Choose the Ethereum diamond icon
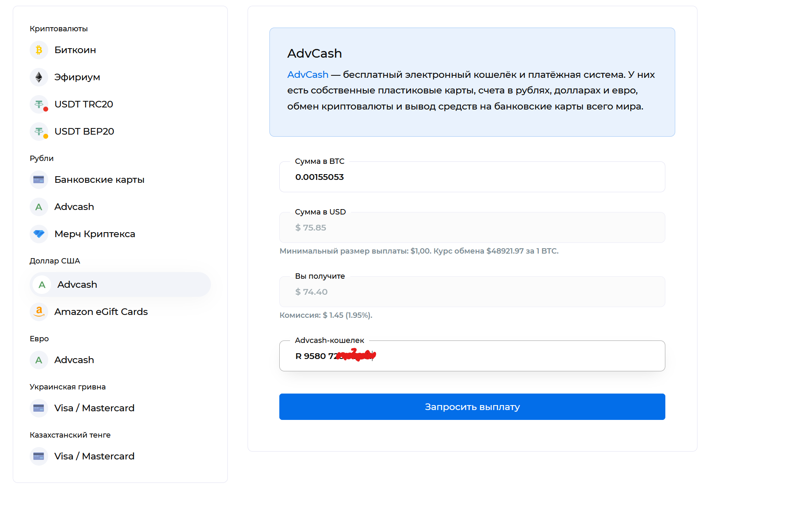 click(x=39, y=77)
